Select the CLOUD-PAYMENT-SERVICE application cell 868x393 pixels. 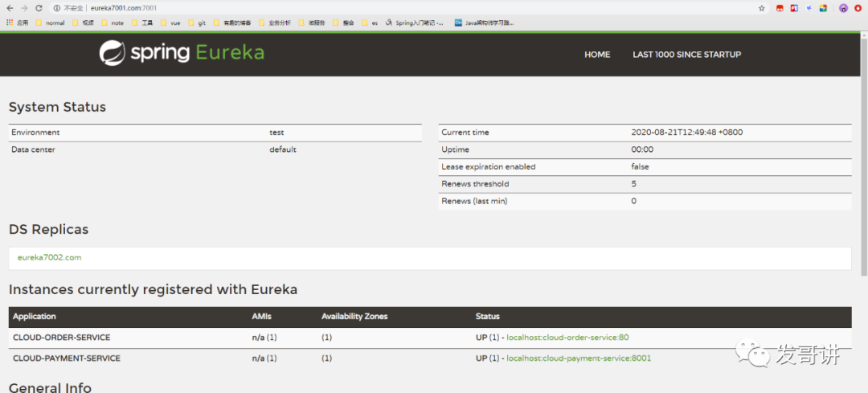[x=67, y=358]
